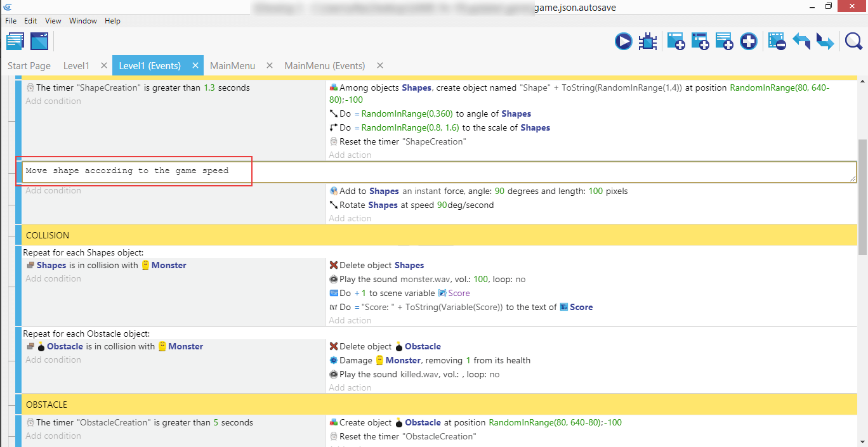Image resolution: width=868 pixels, height=447 pixels.
Task: Click the debugger chip icon in toolbar
Action: pos(647,42)
